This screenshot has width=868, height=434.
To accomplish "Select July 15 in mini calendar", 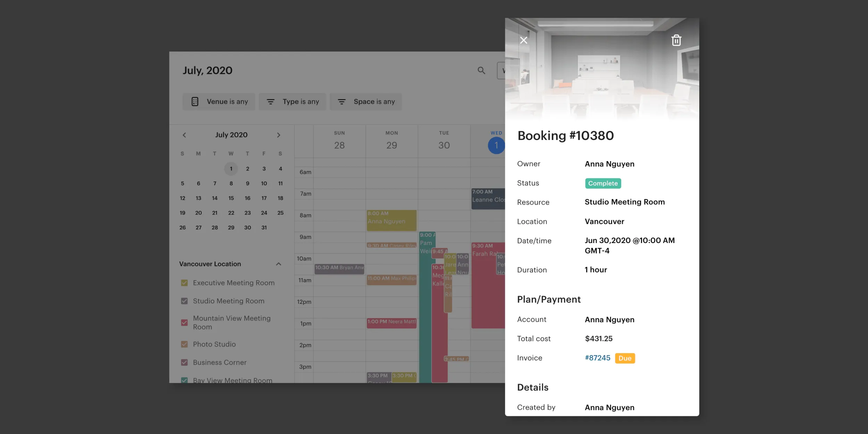I will [231, 198].
